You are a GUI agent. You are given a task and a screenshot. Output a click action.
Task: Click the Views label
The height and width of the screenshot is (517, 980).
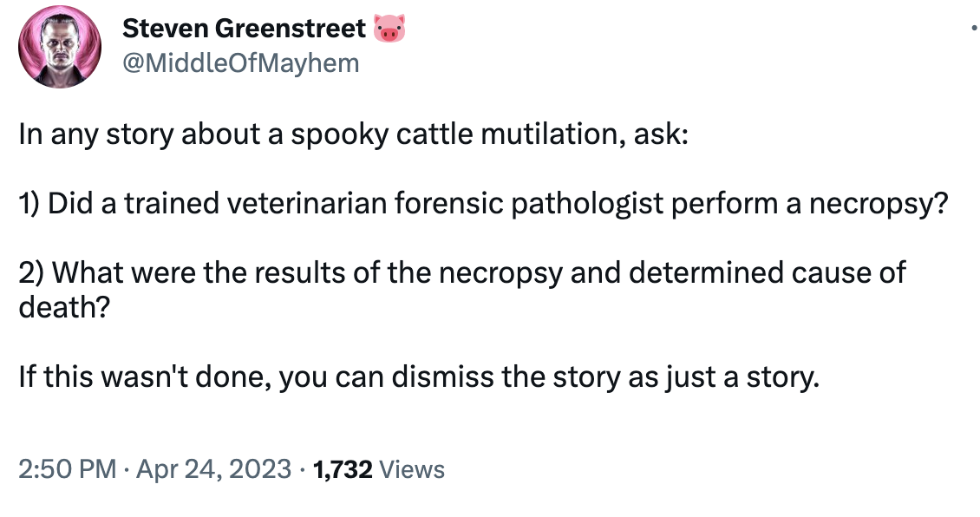[x=413, y=469]
